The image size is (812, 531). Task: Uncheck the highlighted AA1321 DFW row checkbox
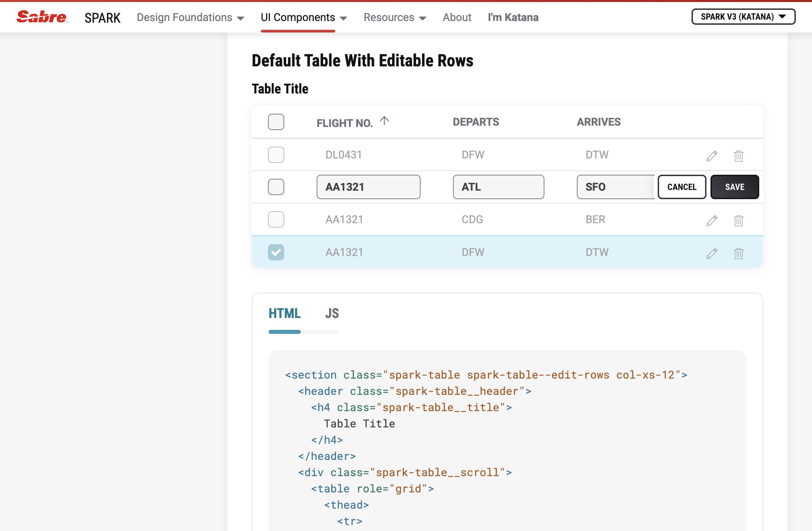[x=276, y=252]
